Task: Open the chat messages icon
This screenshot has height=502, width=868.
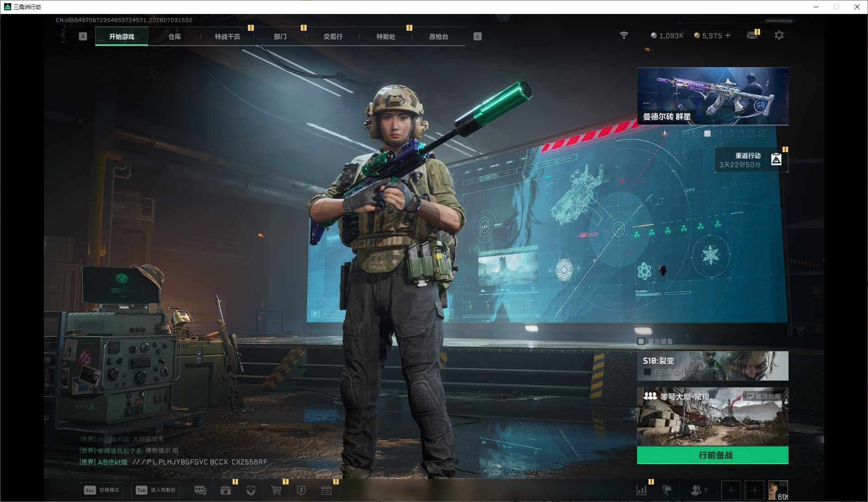Action: point(200,490)
